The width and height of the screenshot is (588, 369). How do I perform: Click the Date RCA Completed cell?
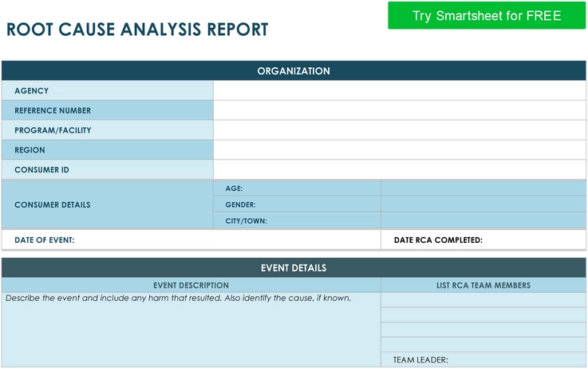pyautogui.click(x=483, y=240)
